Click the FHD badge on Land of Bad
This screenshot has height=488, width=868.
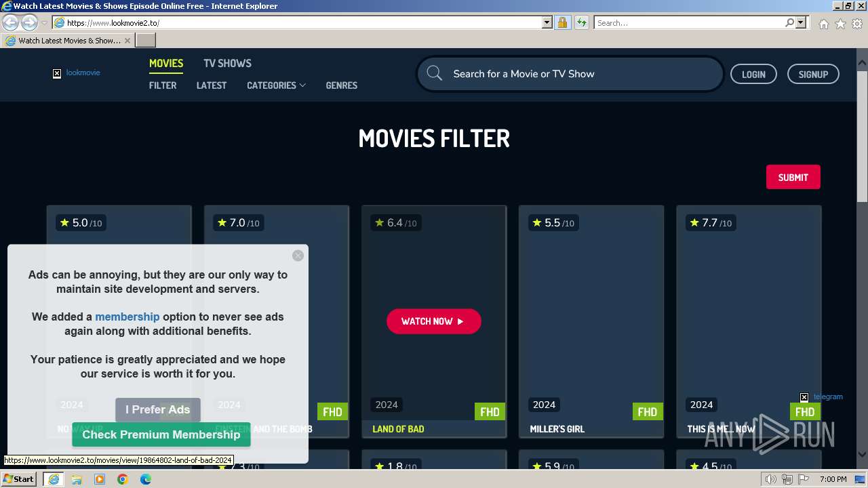click(x=490, y=411)
